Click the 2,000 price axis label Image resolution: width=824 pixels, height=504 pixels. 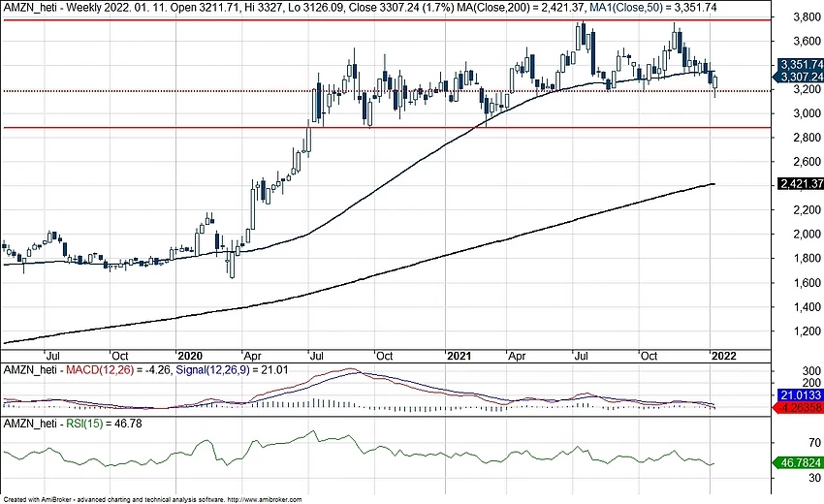(x=807, y=235)
